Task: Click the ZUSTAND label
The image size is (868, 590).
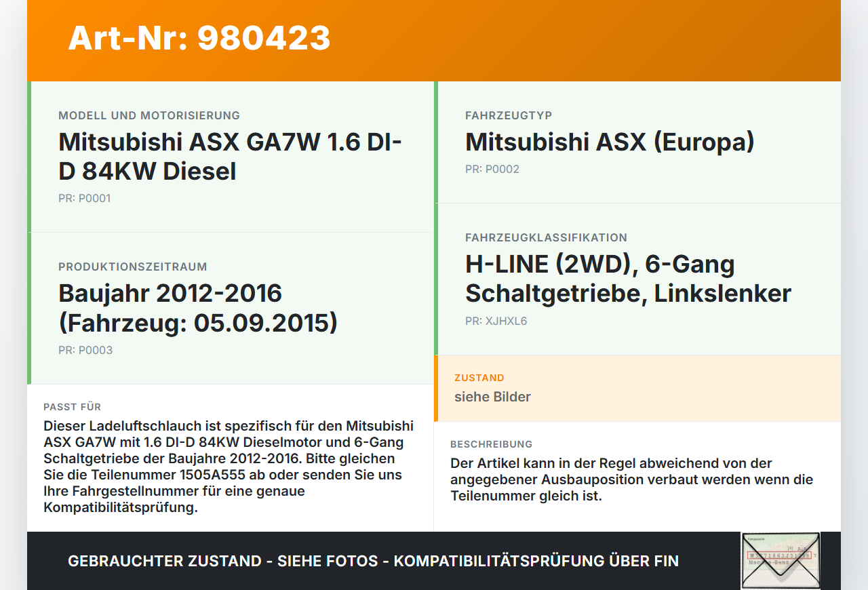Action: tap(479, 378)
